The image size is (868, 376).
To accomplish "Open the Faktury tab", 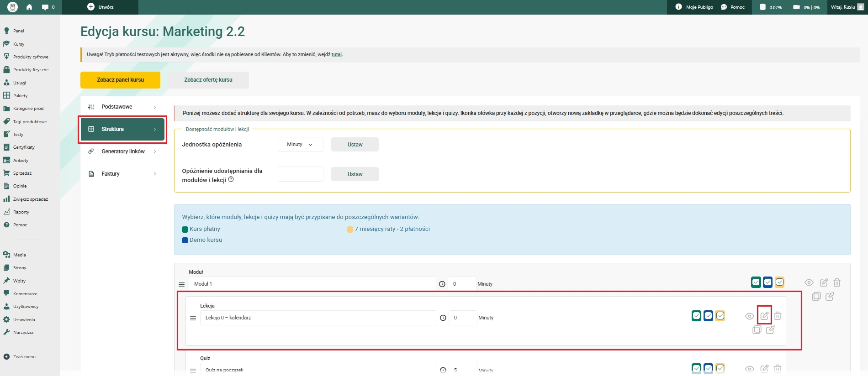I will pyautogui.click(x=122, y=174).
